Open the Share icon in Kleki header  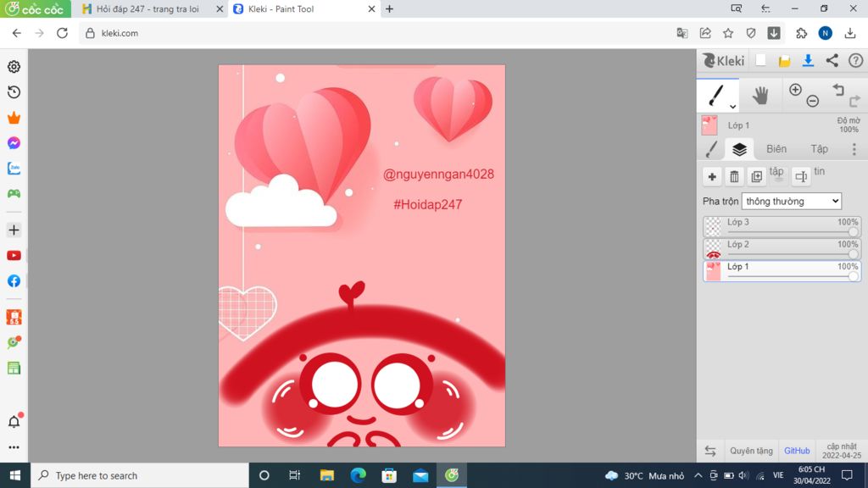(x=833, y=60)
